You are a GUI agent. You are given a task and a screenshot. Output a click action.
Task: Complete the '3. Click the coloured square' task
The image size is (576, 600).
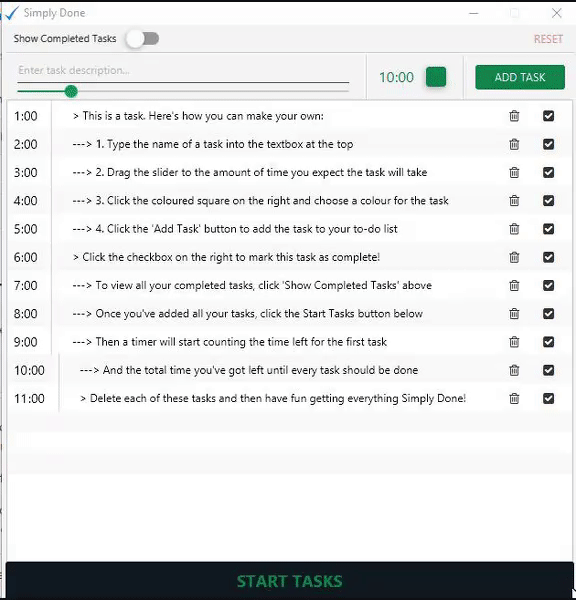click(x=548, y=201)
